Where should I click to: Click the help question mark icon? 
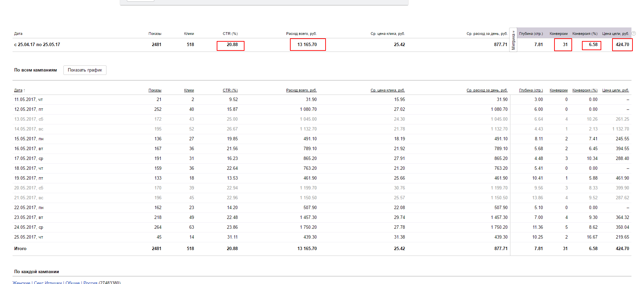point(633,34)
